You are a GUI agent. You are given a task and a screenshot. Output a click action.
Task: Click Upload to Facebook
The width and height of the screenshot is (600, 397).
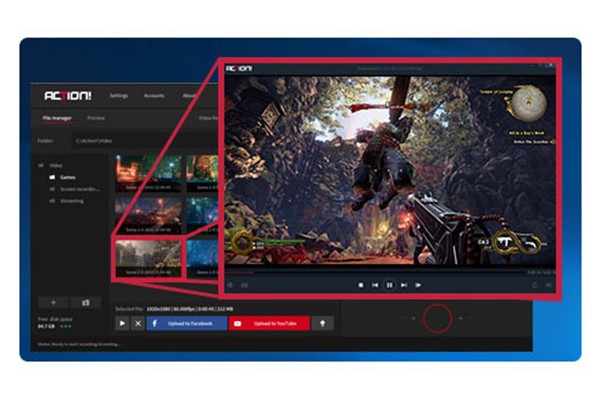click(x=187, y=323)
